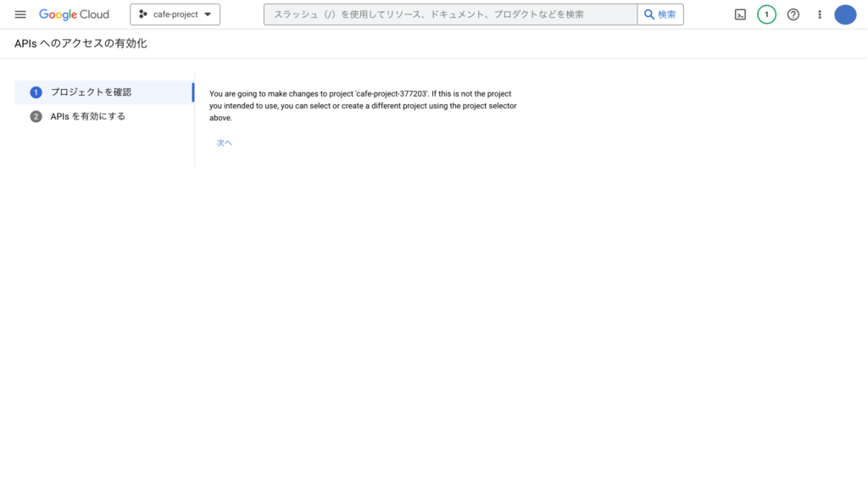
Task: Expand the cafe-project dropdown arrow
Action: point(208,14)
